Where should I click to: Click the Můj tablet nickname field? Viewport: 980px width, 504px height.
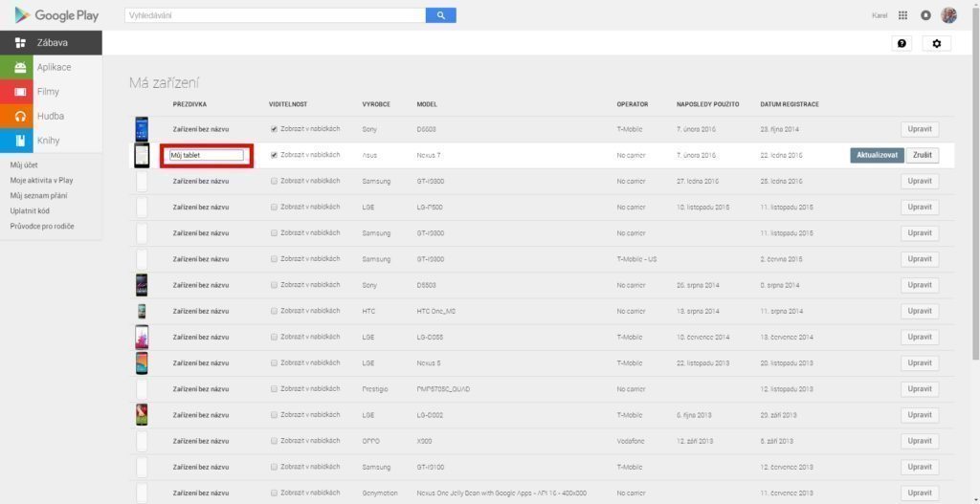[207, 155]
